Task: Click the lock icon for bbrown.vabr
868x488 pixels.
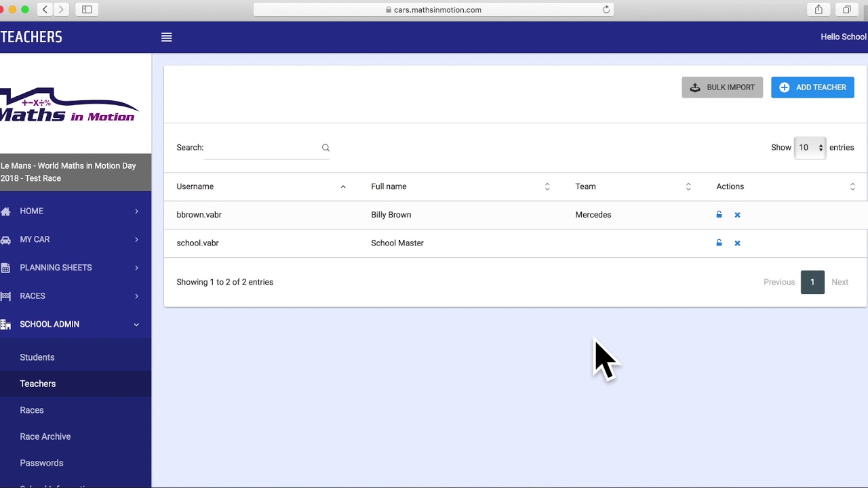Action: [719, 215]
